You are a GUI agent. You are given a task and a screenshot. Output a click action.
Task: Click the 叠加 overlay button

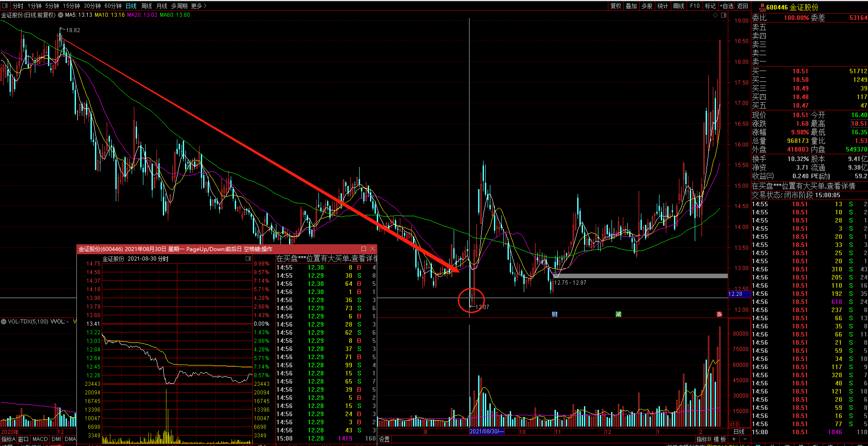point(631,6)
